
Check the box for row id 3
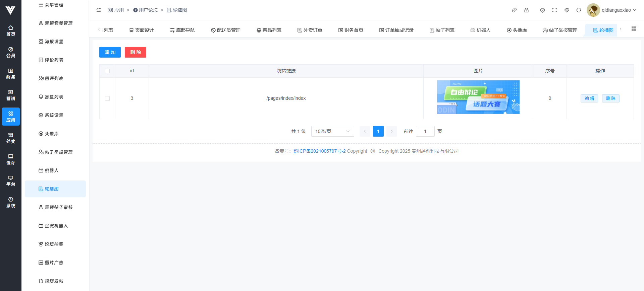coord(107,98)
